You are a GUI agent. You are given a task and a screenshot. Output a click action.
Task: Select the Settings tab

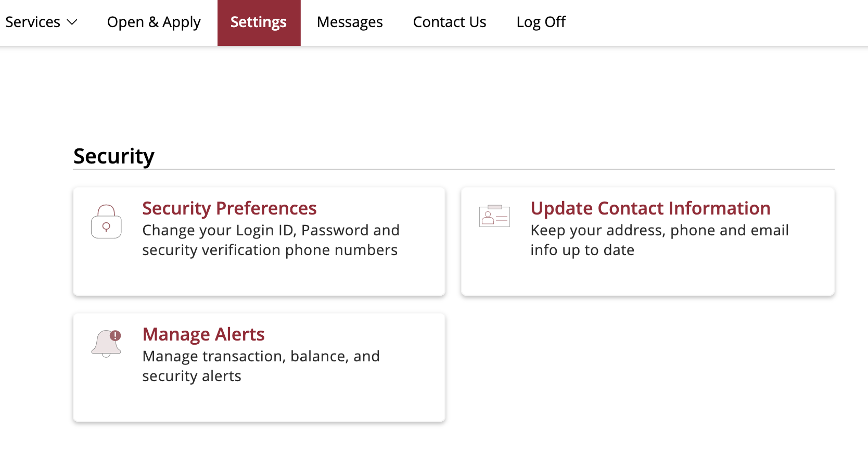[259, 22]
